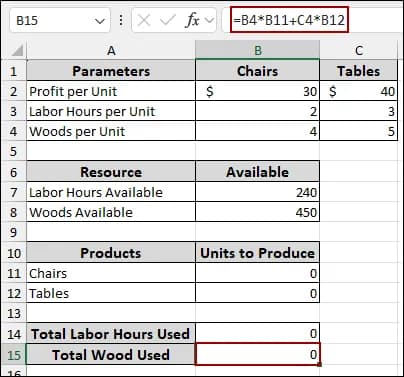404x377 pixels.
Task: Click the Tables header cell in row 1
Action: click(x=359, y=71)
